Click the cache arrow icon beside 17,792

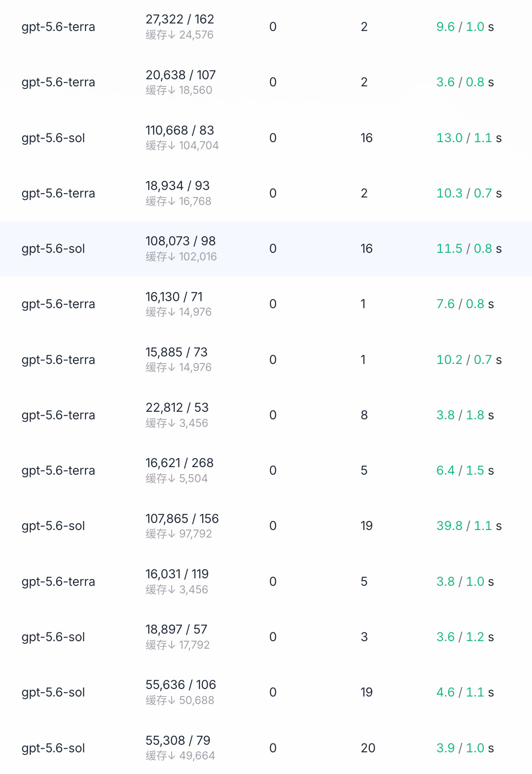click(172, 645)
